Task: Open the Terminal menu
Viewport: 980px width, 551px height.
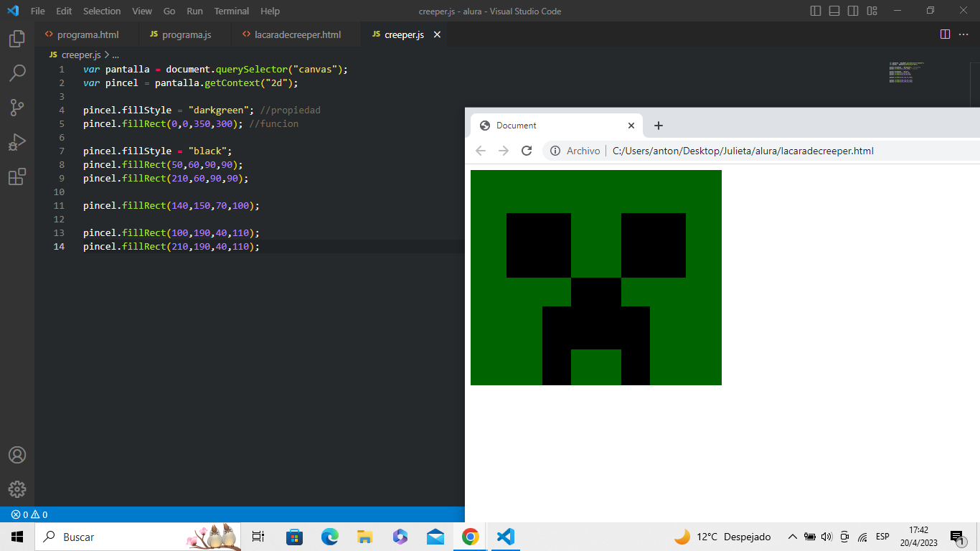Action: pyautogui.click(x=232, y=11)
